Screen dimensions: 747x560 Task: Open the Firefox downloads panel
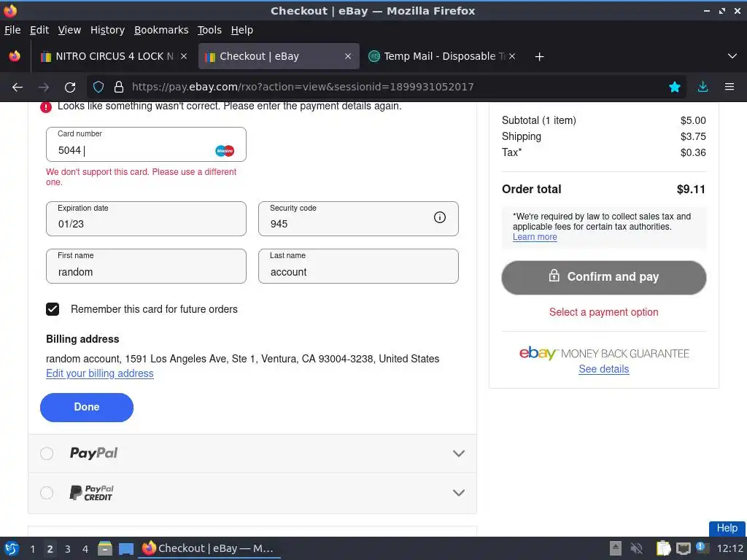[x=703, y=87]
